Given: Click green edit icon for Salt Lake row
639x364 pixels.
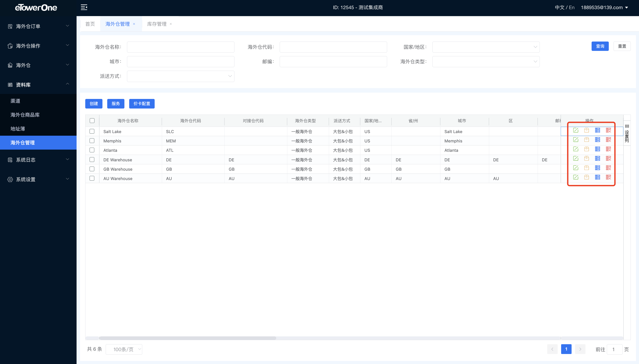Looking at the screenshot, I should coord(575,130).
